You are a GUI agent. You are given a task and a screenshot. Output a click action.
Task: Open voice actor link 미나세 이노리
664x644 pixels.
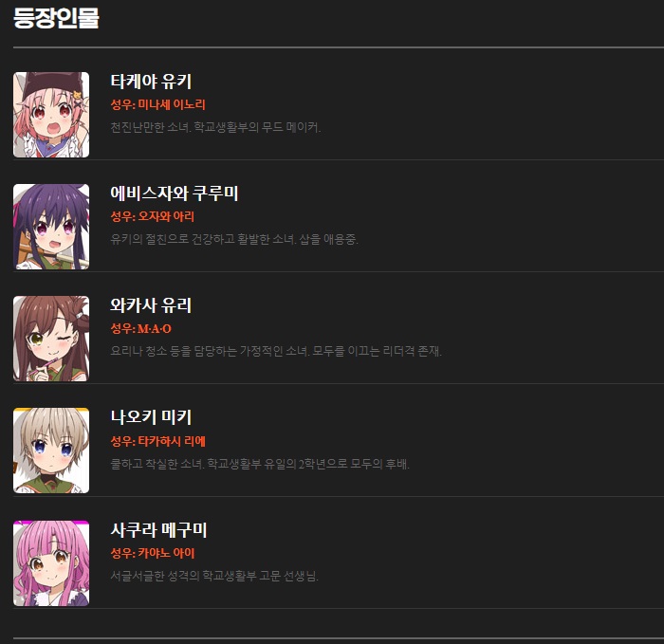[172, 104]
